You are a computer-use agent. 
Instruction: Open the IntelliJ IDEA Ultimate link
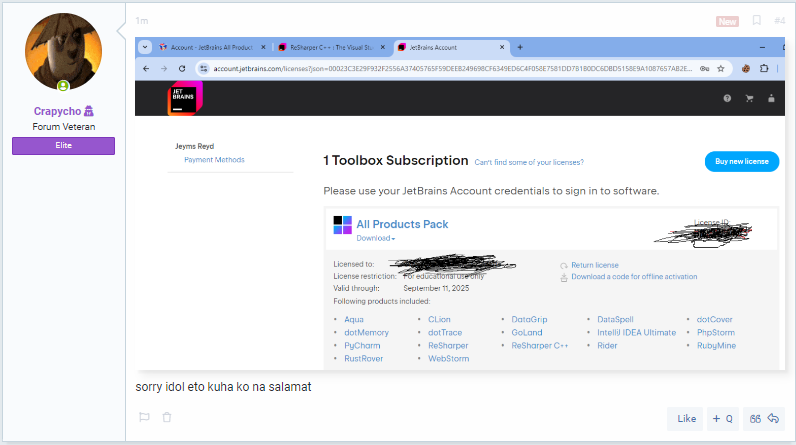click(x=636, y=333)
